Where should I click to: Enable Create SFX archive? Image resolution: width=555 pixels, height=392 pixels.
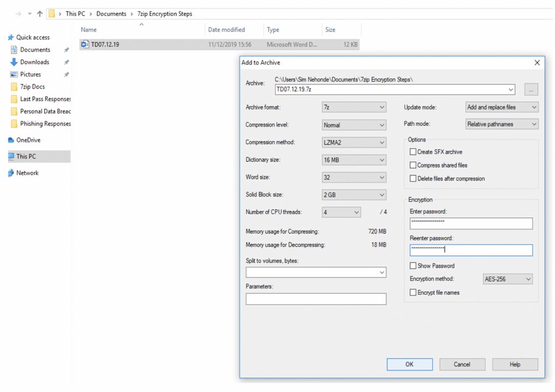click(x=413, y=151)
